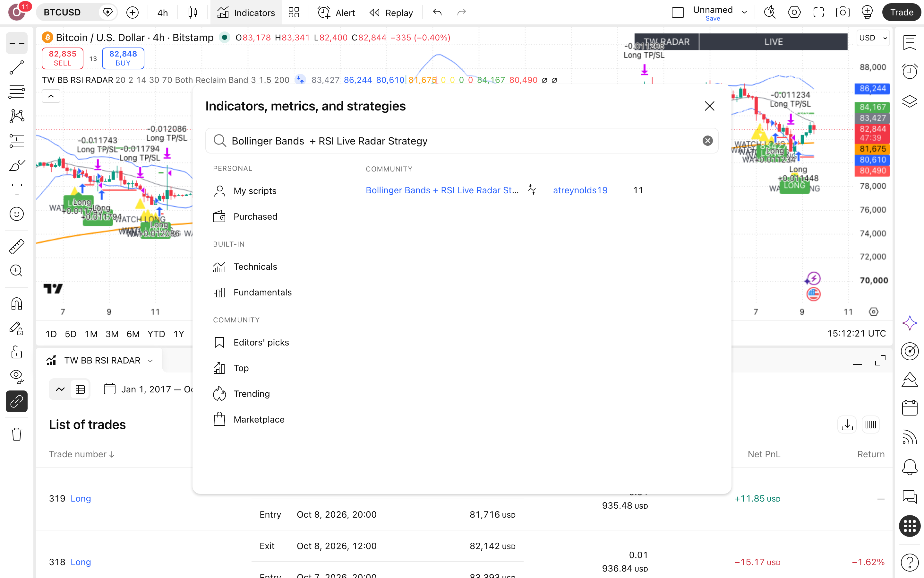Clear the indicator search field
924x578 pixels.
707,141
